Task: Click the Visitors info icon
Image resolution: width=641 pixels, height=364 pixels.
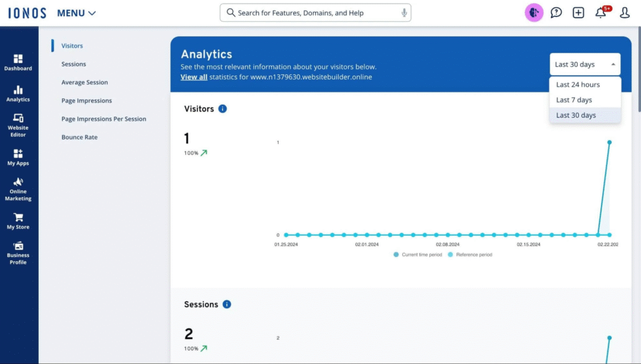Action: (x=223, y=108)
